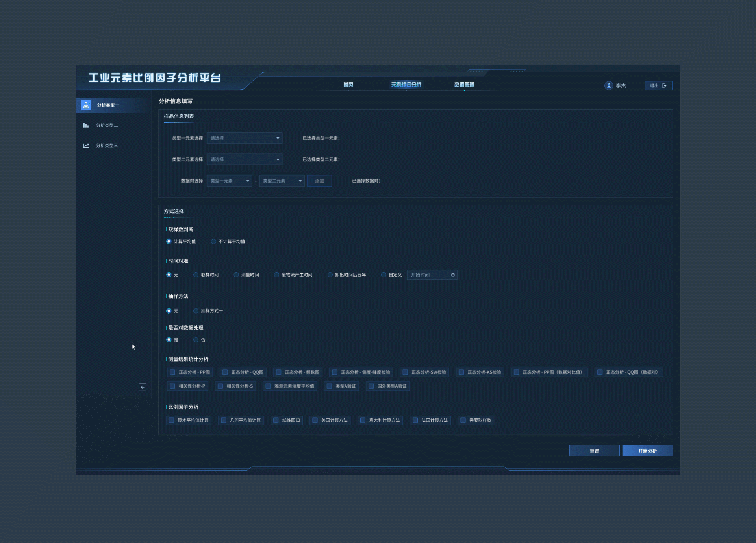The height and width of the screenshot is (543, 756).
Task: Click the line chart icon for 分析类型三
Action: pos(86,146)
